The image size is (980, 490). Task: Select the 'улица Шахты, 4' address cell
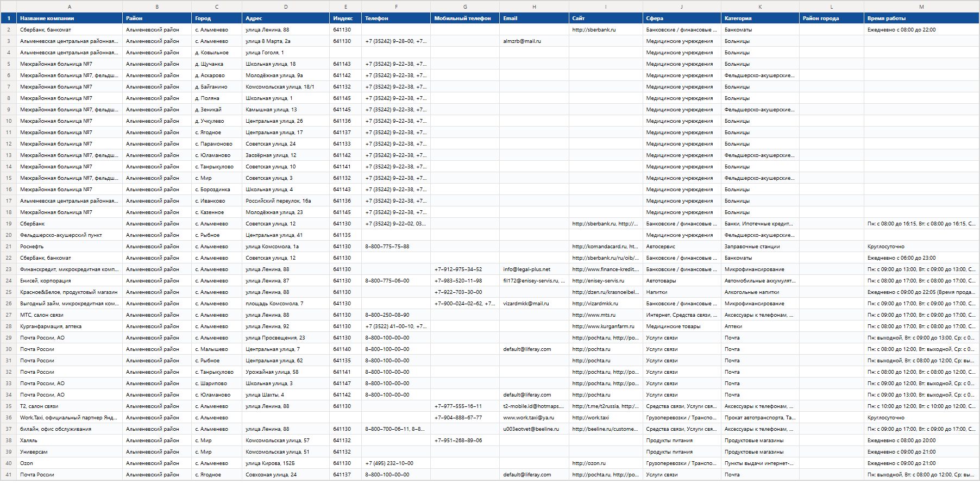(x=286, y=395)
